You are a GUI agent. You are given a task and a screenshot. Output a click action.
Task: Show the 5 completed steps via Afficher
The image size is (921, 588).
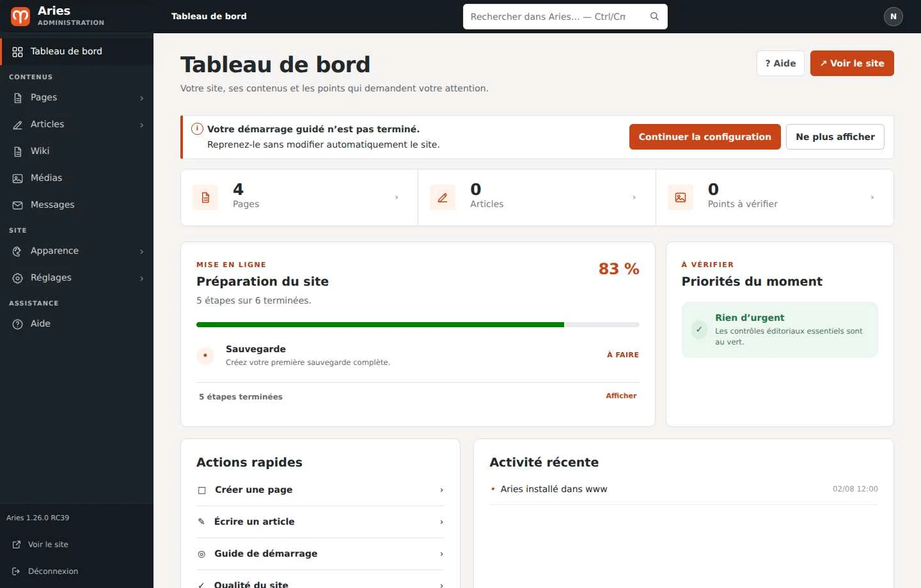(x=621, y=396)
